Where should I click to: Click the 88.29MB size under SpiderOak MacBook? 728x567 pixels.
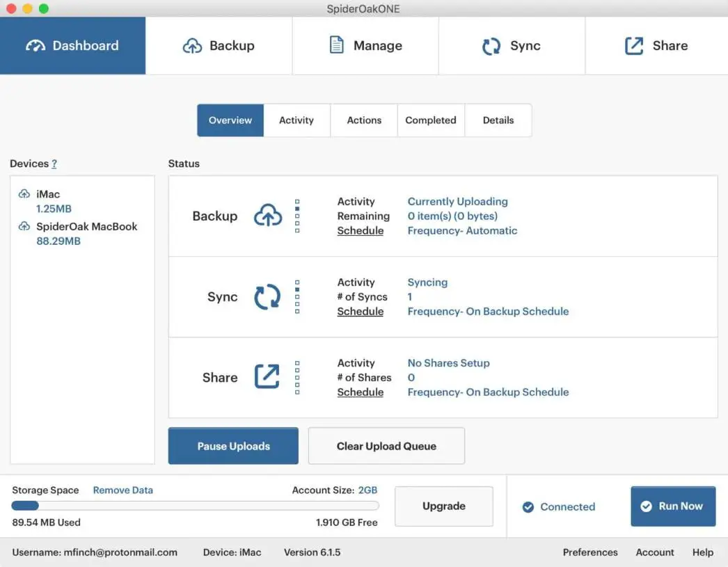(58, 241)
